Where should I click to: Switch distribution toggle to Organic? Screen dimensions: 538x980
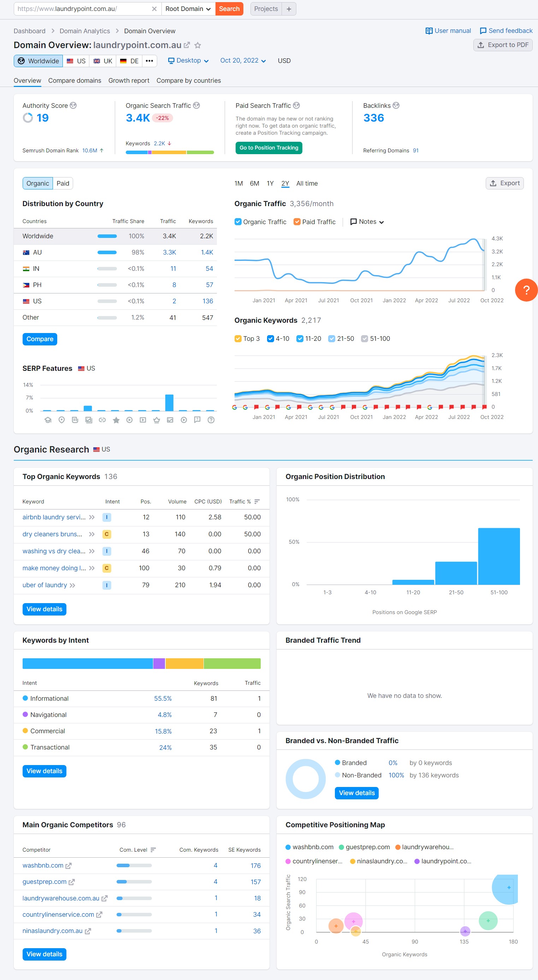point(38,183)
